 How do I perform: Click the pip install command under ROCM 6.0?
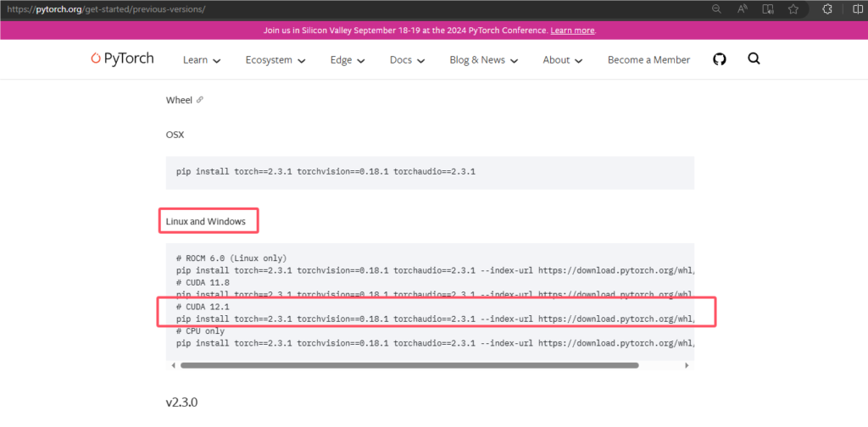pyautogui.click(x=435, y=270)
